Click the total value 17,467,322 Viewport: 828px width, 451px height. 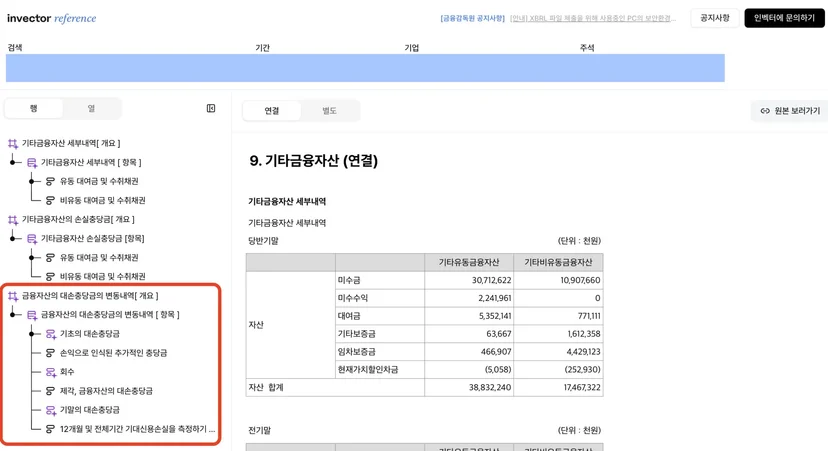[x=581, y=388]
